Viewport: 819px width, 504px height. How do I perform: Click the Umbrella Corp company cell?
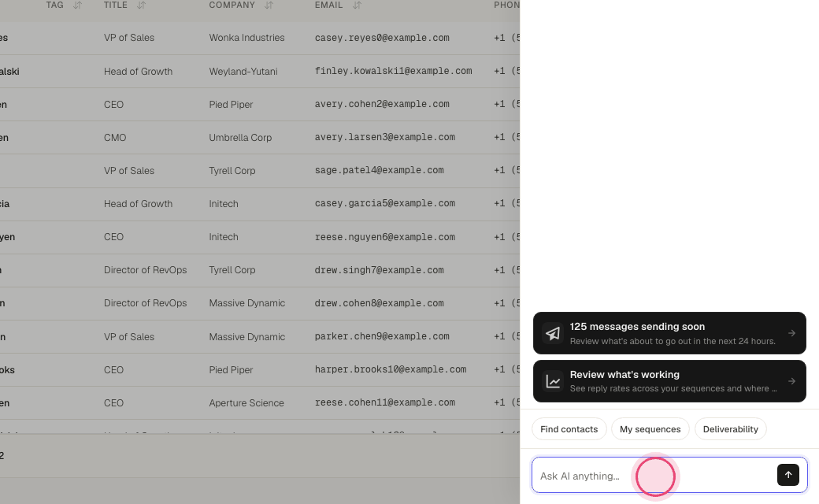point(240,138)
